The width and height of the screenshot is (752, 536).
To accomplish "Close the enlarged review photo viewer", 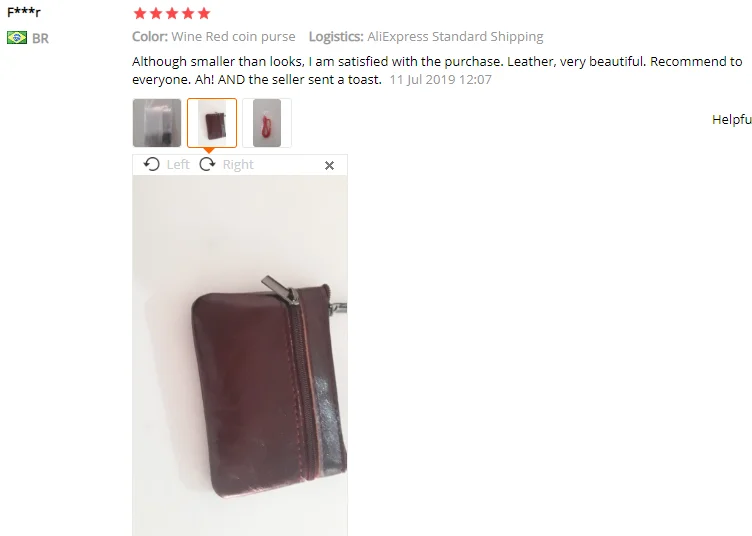I will click(329, 165).
